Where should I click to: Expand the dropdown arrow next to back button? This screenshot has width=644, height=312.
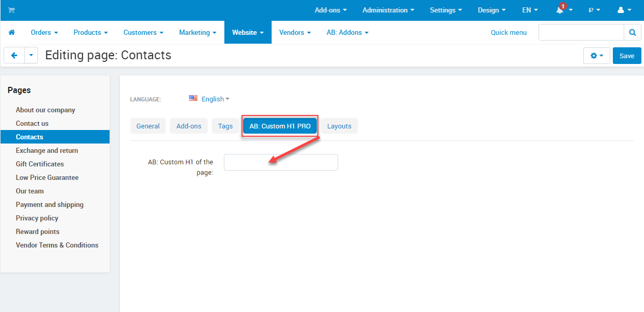(x=31, y=56)
